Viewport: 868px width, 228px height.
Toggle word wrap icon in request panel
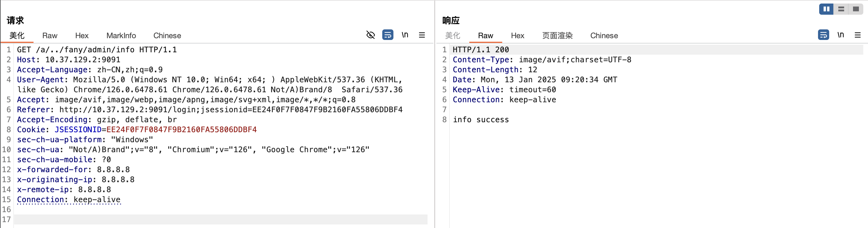[x=388, y=35]
